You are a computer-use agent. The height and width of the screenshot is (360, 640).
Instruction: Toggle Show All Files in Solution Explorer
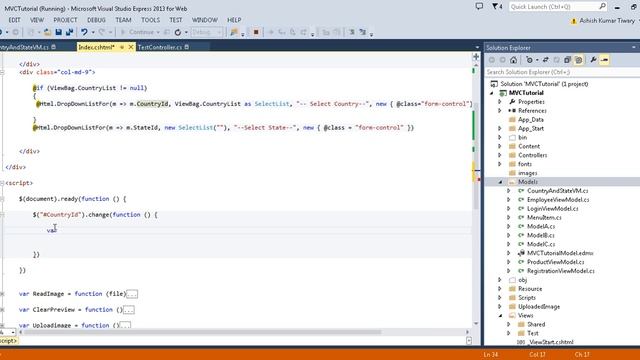click(x=578, y=60)
